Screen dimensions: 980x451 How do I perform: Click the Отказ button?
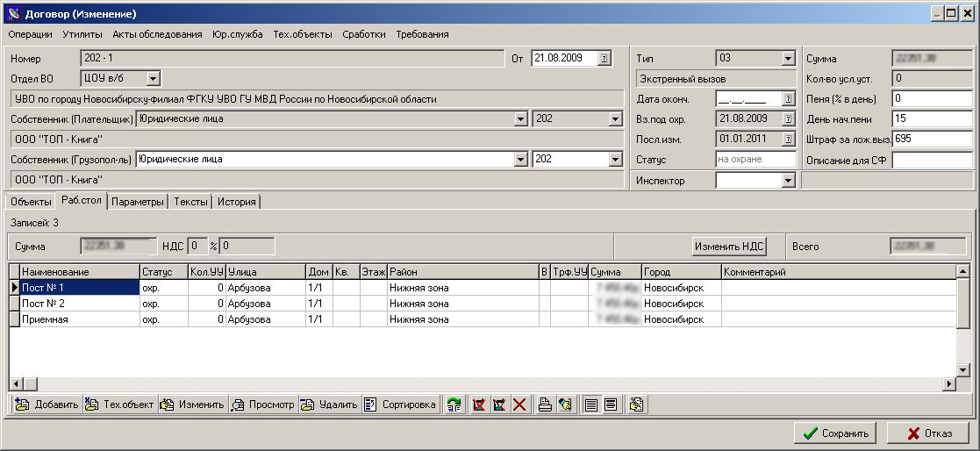tap(929, 433)
